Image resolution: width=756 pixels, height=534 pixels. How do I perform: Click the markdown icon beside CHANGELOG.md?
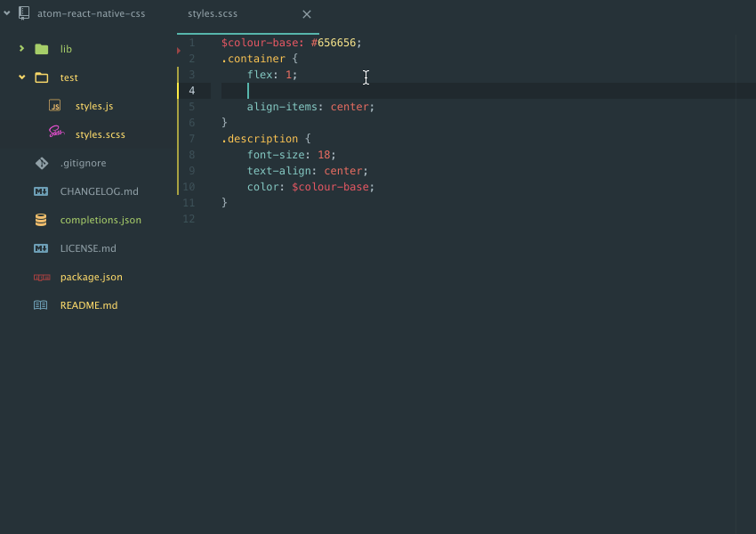click(x=41, y=191)
